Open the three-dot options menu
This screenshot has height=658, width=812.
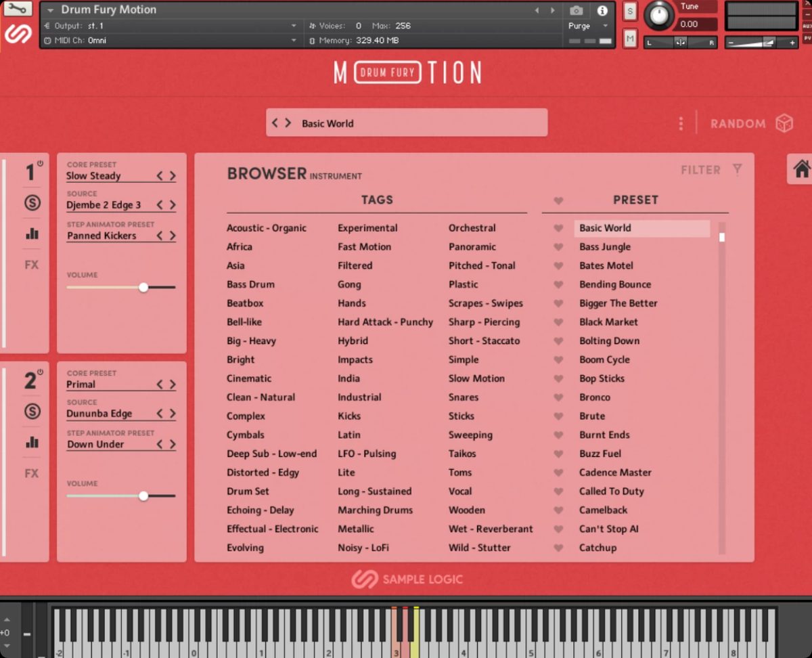click(x=681, y=123)
